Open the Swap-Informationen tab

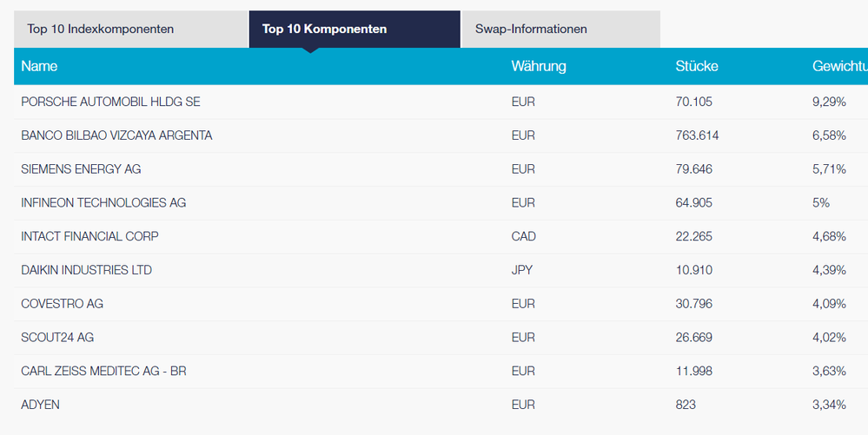click(x=531, y=30)
